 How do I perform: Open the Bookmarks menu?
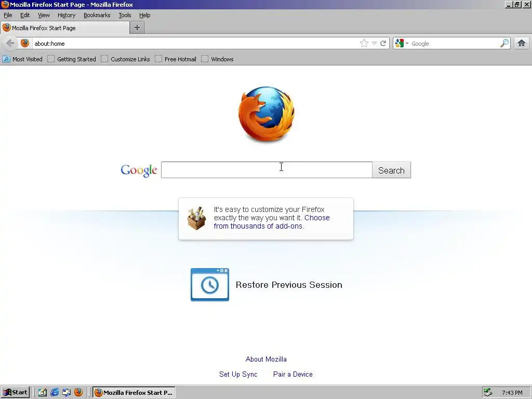[97, 15]
